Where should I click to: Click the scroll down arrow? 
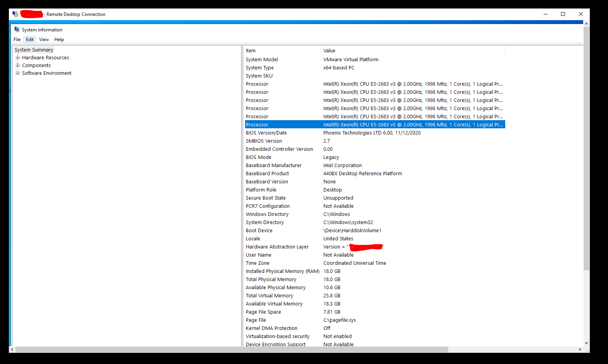pyautogui.click(x=586, y=343)
